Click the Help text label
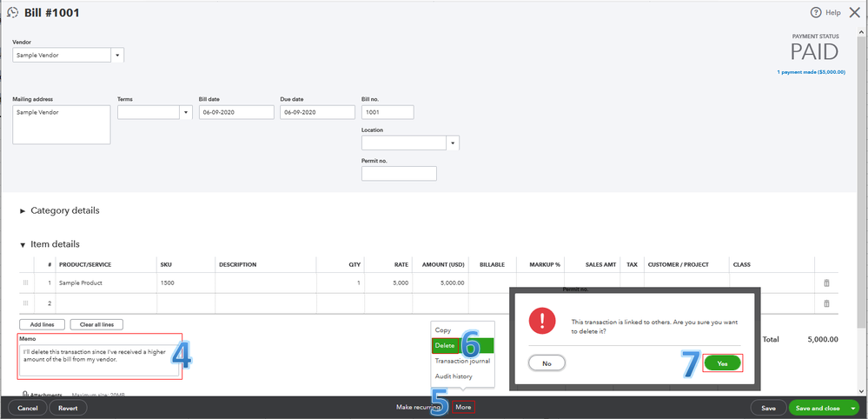The width and height of the screenshot is (868, 419). [x=833, y=12]
